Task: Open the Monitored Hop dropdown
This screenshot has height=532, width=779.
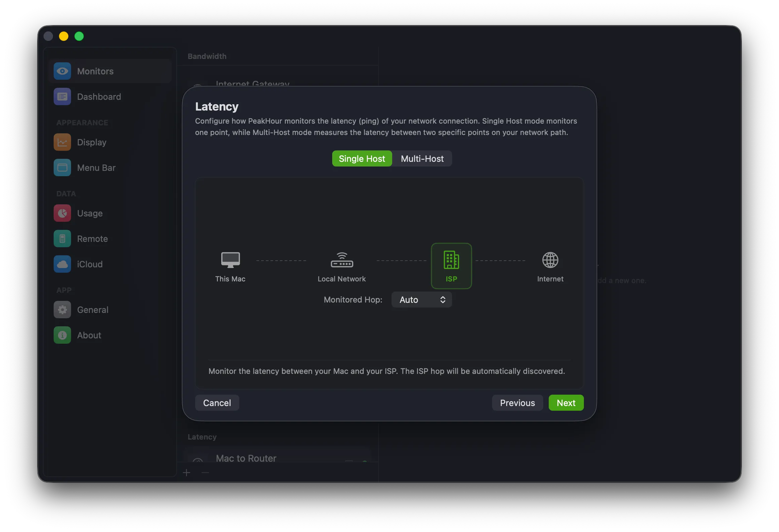Action: (x=422, y=300)
